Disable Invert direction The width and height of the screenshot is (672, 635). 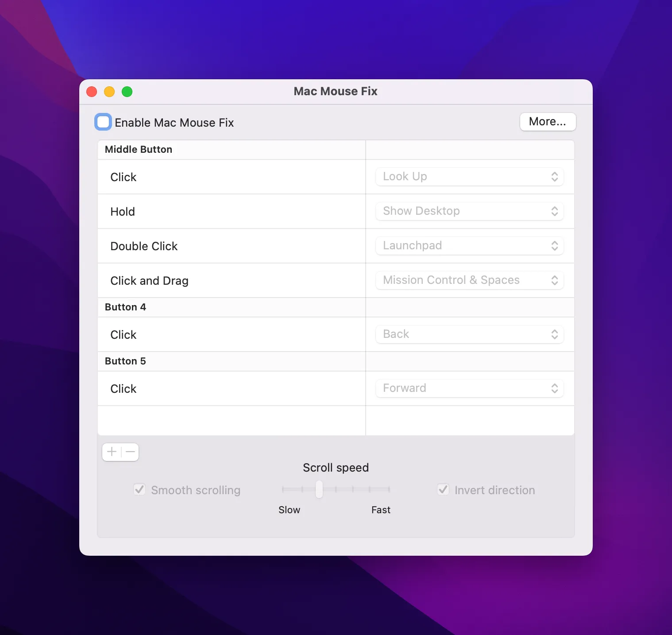pyautogui.click(x=443, y=489)
